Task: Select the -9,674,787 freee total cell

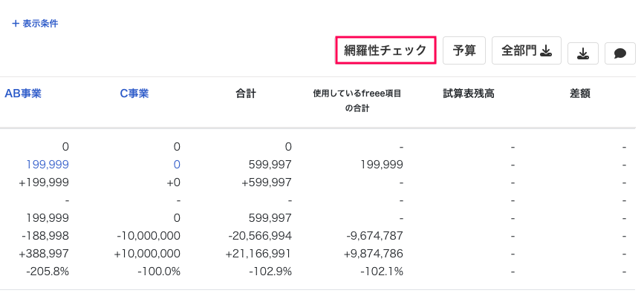Action: 374,236
